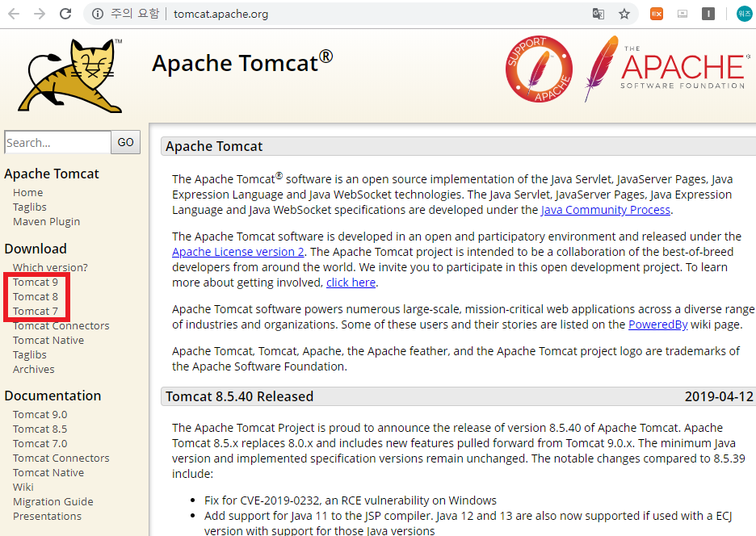Open Taglibs under Apache Tomcat section

(29, 207)
